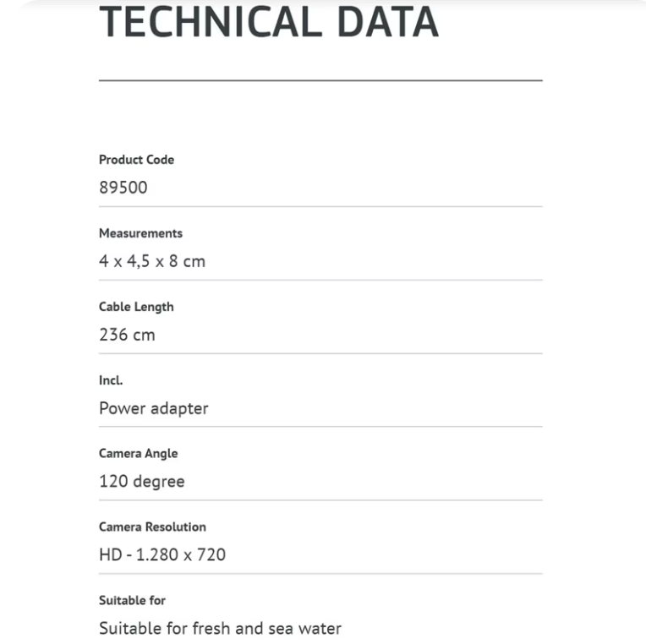This screenshot has width=646, height=644.
Task: Select the Camera Resolution label
Action: pos(152,527)
